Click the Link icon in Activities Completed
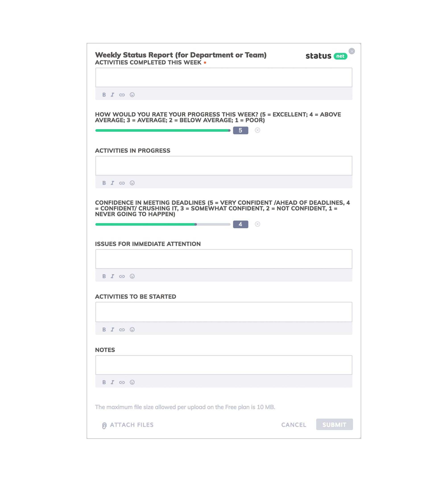Image resolution: width=448 pixels, height=482 pixels. [x=122, y=94]
